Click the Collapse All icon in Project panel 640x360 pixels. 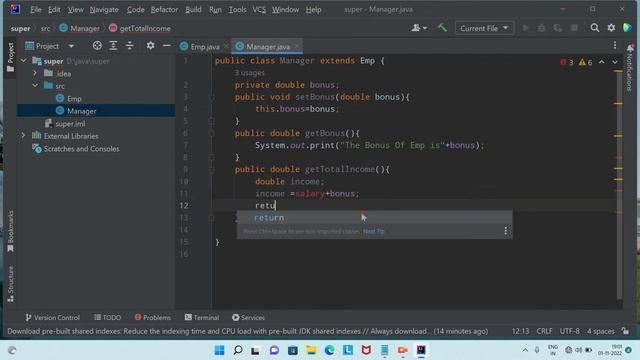(x=129, y=46)
